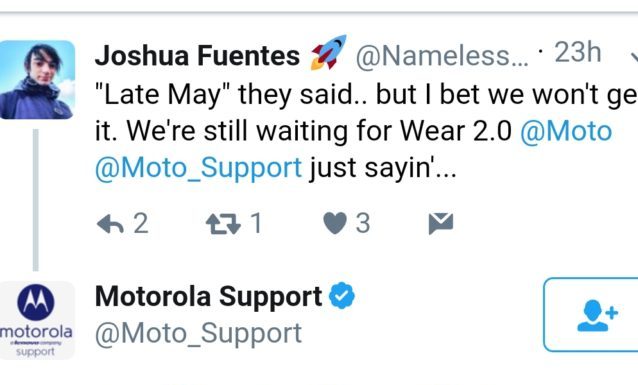Screen dimensions: 638x385
Task: Click Joshua Fuentes display name
Action: 197,55
